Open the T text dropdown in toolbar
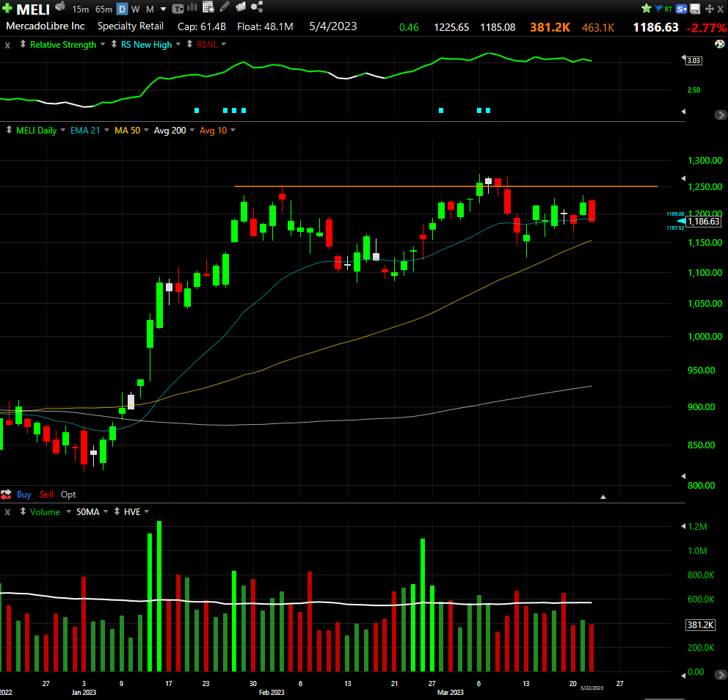The image size is (728, 700). (x=178, y=9)
